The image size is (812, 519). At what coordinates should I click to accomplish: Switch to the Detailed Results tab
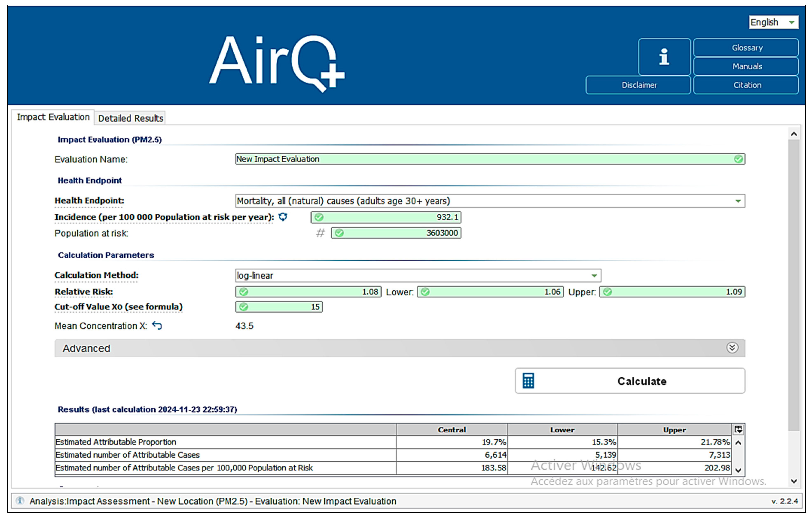tap(130, 118)
